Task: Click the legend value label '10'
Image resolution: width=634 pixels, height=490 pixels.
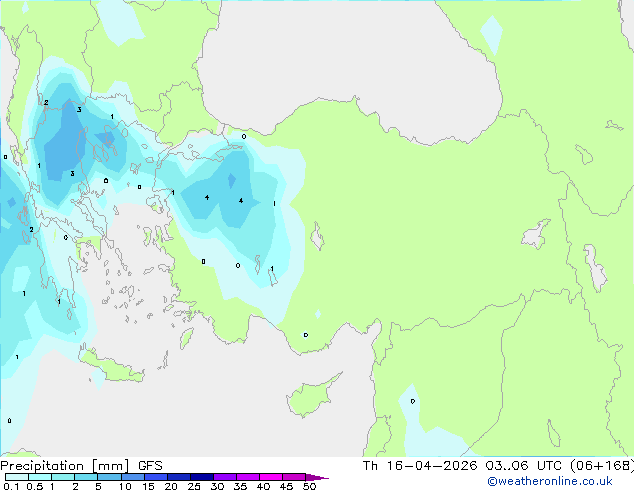Action: [125, 486]
